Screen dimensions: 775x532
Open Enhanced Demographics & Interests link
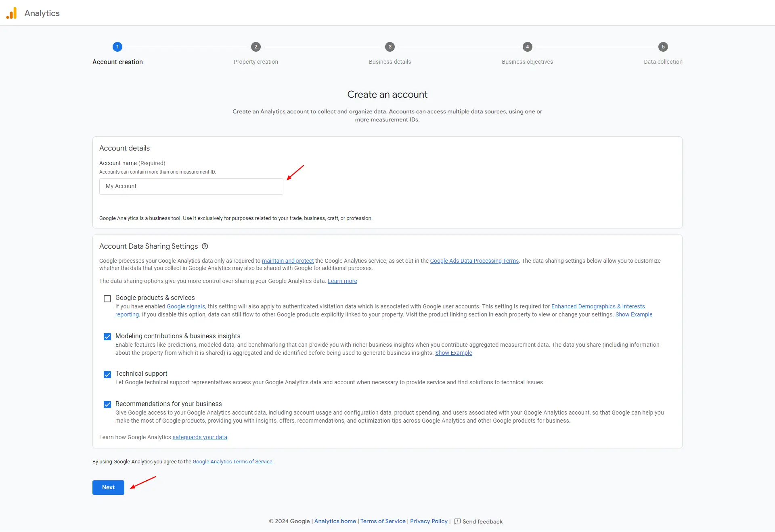598,306
